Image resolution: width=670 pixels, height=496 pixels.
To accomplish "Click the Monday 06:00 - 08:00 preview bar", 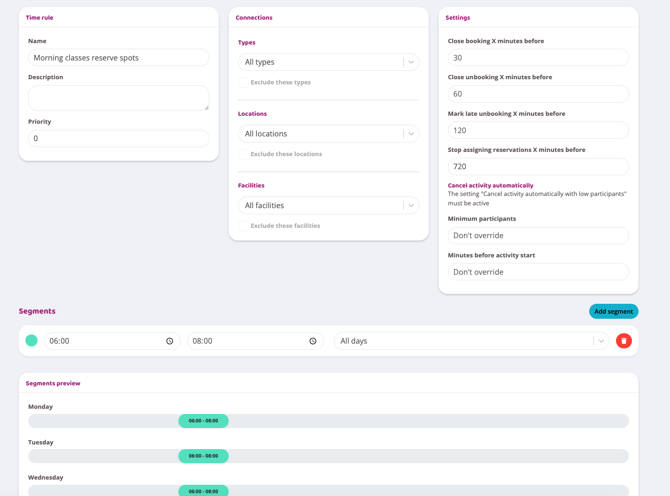I will (203, 421).
